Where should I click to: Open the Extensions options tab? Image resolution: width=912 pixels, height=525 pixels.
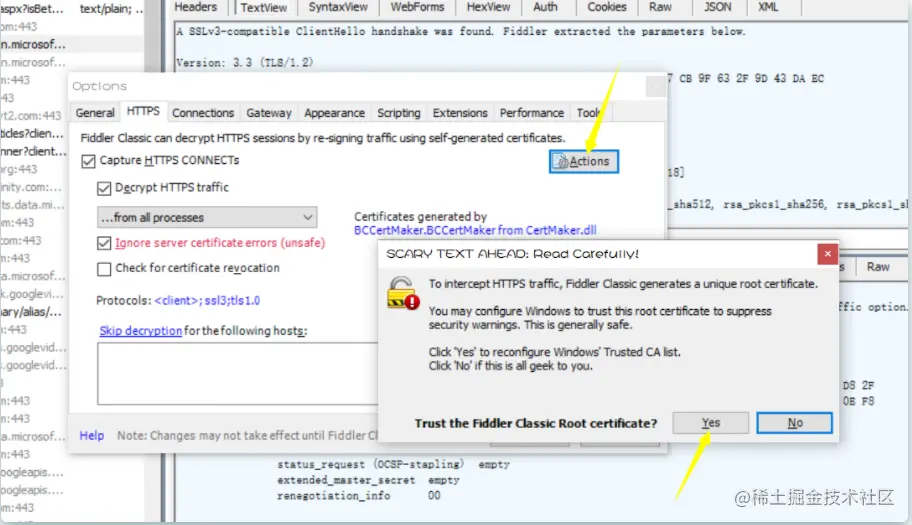[460, 113]
